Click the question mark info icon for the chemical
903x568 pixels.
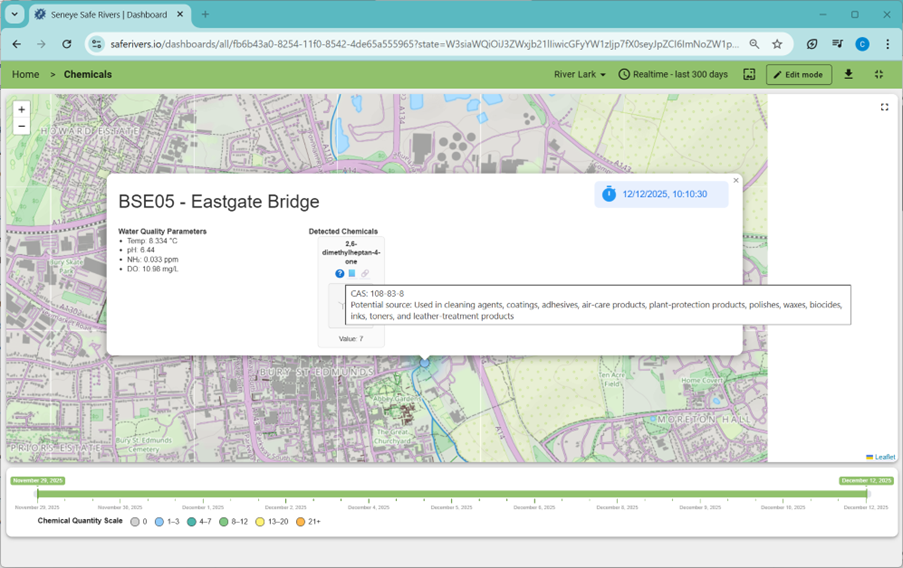(x=340, y=274)
